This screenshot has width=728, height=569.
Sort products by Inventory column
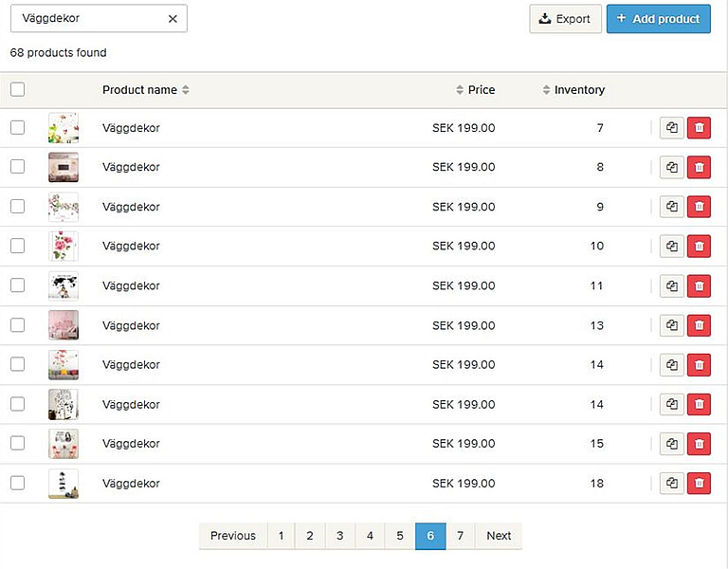573,90
